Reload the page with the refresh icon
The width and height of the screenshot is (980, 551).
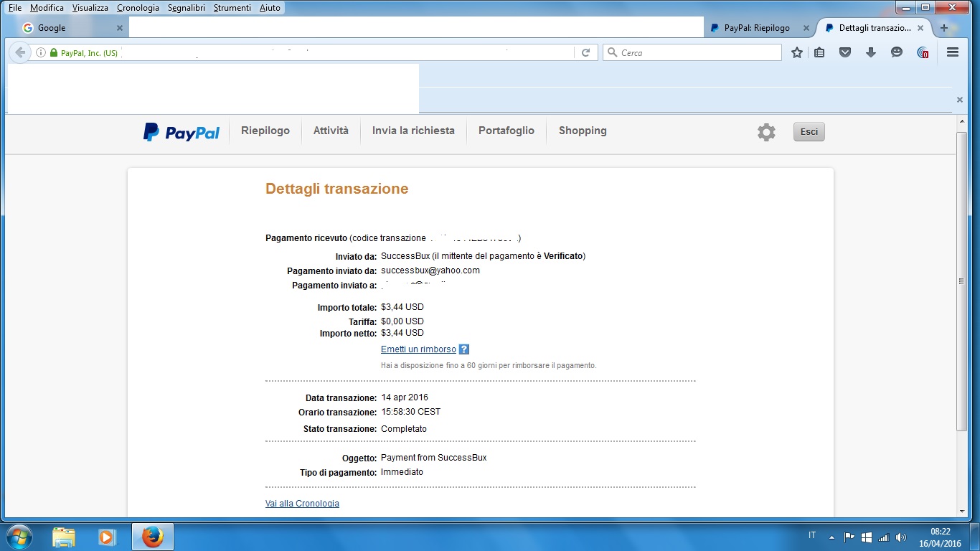pyautogui.click(x=585, y=52)
